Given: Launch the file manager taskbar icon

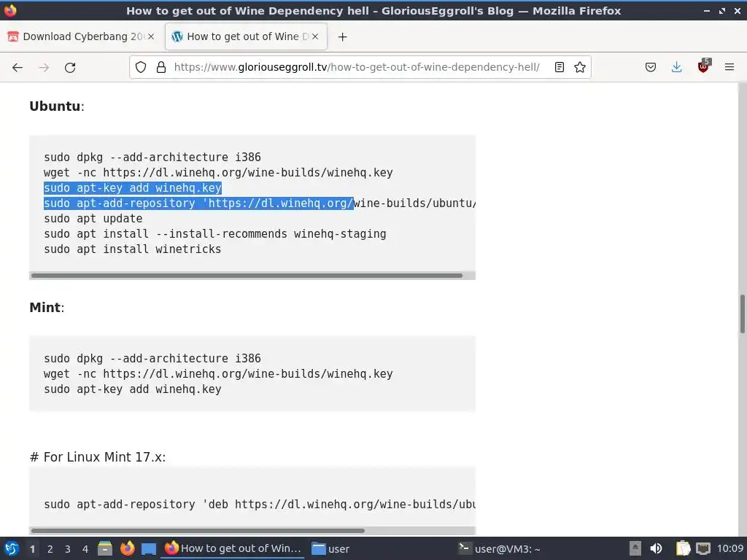Looking at the screenshot, I should [x=105, y=548].
